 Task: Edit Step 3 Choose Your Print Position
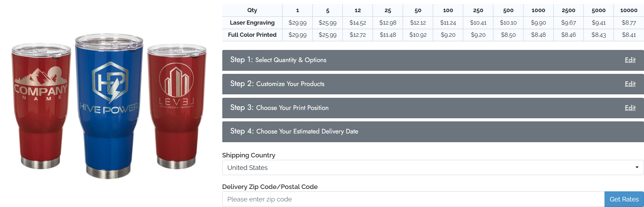click(630, 108)
